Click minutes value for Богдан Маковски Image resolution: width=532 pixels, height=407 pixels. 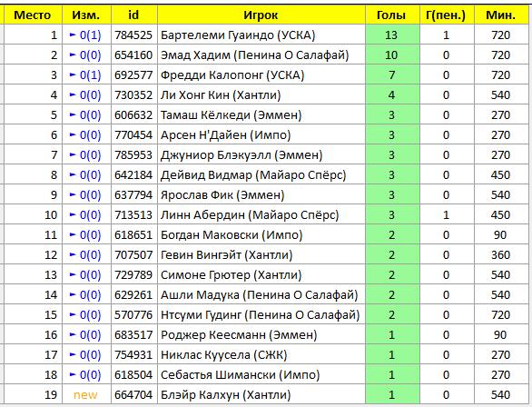(x=500, y=235)
